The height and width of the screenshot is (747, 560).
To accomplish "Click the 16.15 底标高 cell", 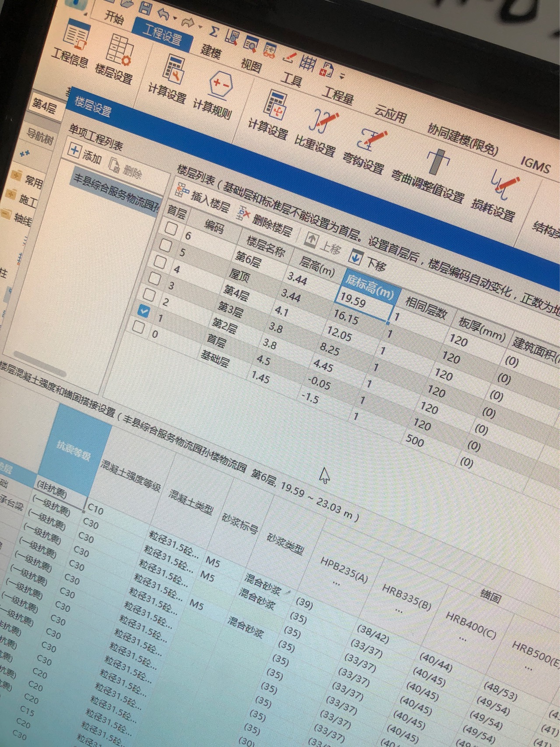I will click(x=345, y=317).
